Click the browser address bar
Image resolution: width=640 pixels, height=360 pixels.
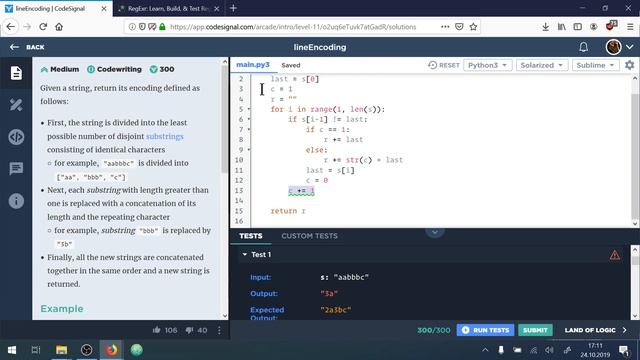[293, 27]
